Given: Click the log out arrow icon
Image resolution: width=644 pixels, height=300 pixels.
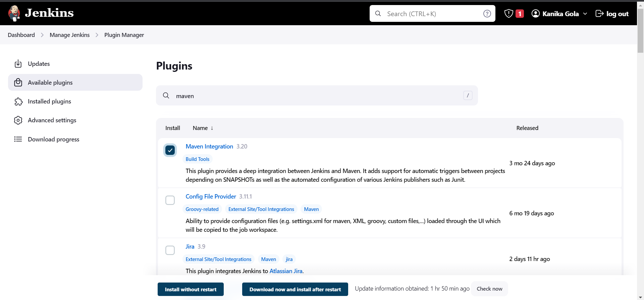Looking at the screenshot, I should (599, 13).
